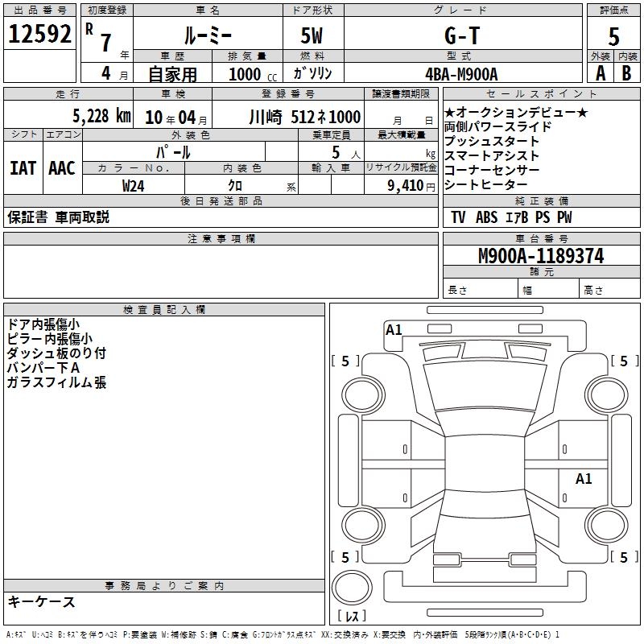Select displacement value 1000 cc

point(253,74)
